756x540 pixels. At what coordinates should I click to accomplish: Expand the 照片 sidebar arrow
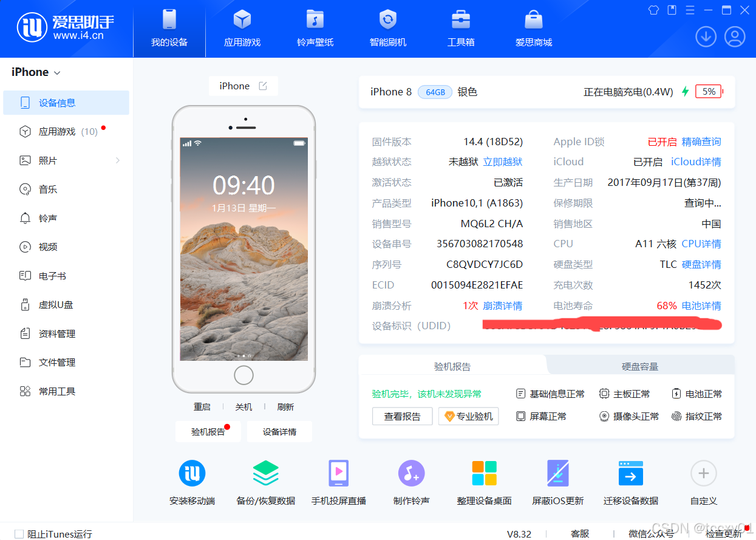pyautogui.click(x=118, y=160)
